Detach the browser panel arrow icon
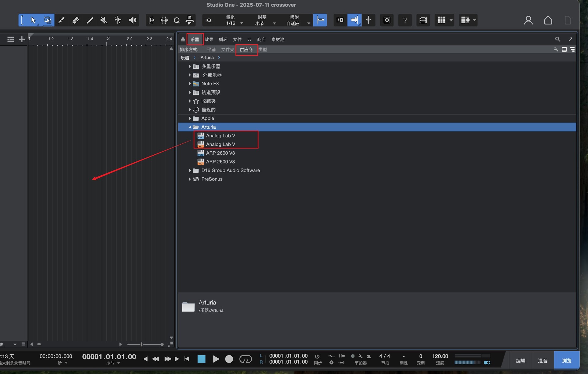 (x=570, y=39)
